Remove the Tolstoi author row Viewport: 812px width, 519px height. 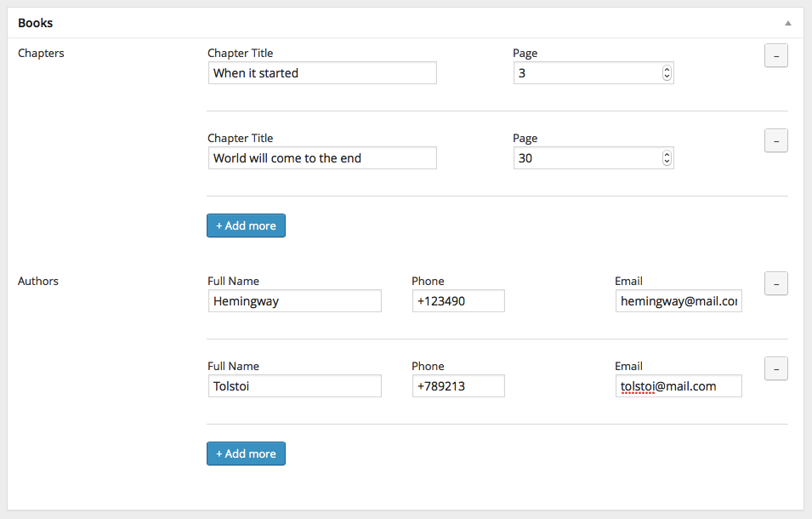click(x=775, y=368)
